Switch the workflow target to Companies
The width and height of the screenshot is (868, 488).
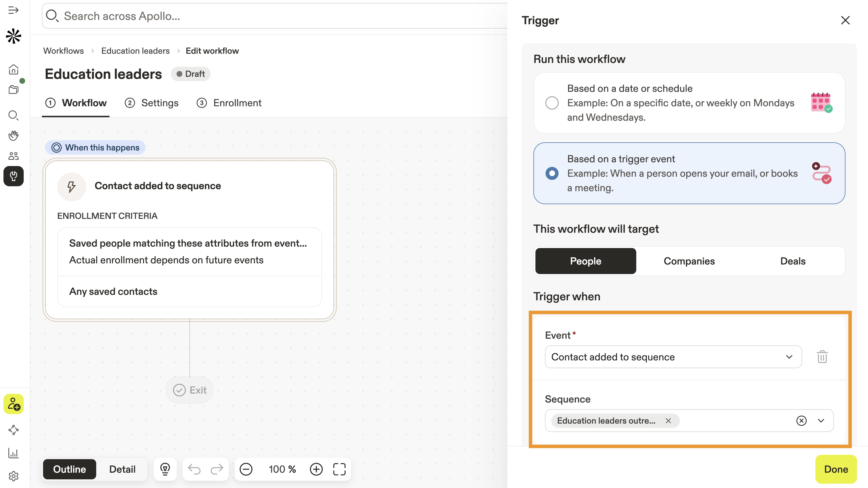(x=689, y=261)
